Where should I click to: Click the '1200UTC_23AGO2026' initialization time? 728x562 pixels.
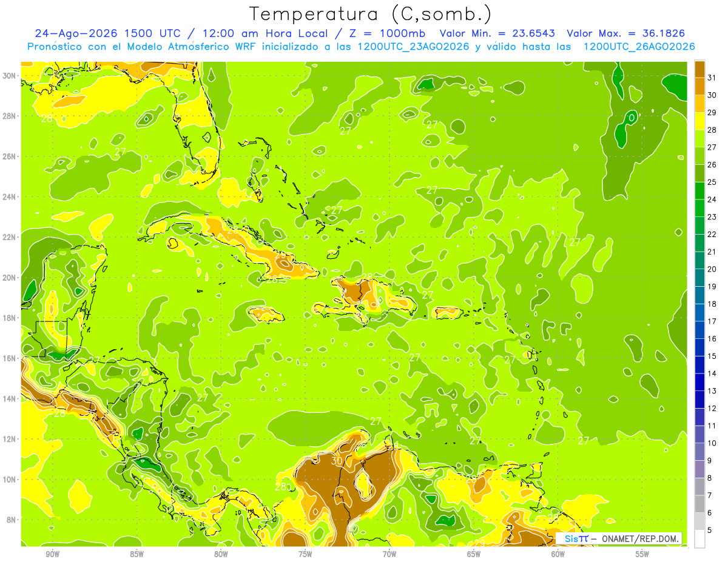(413, 47)
